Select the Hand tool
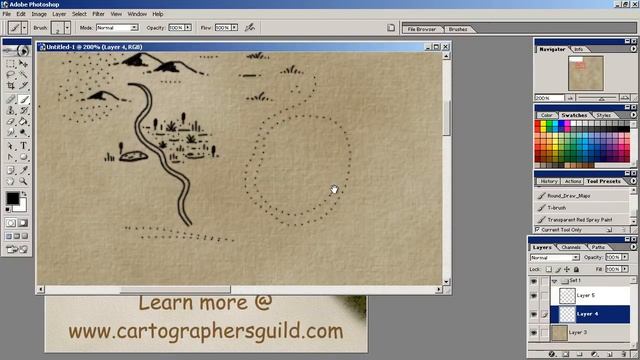 pos(11,181)
